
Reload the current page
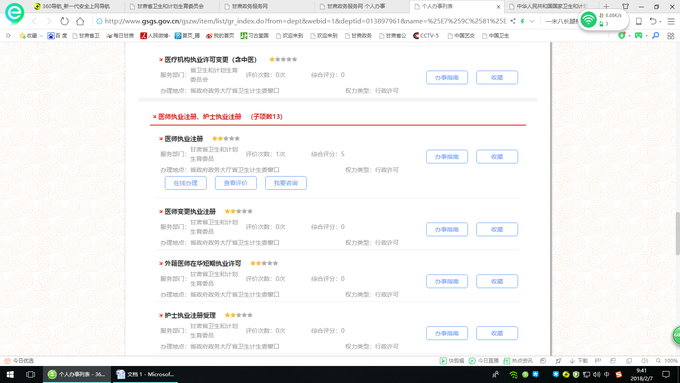coord(64,21)
